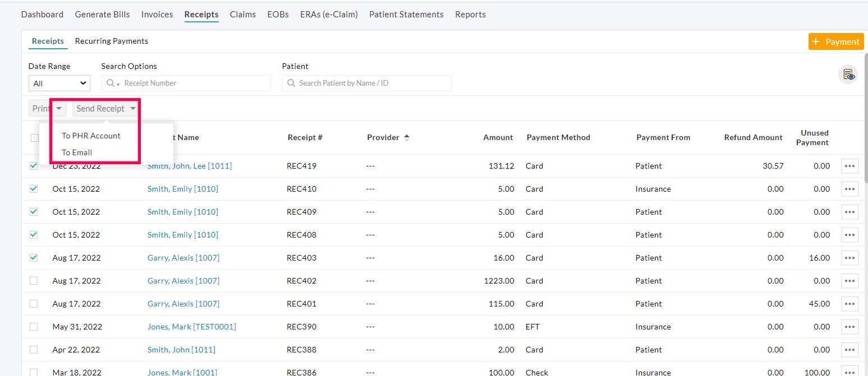Click the three-dot menu for REC390
Screen dimensions: 868x376
849,327
